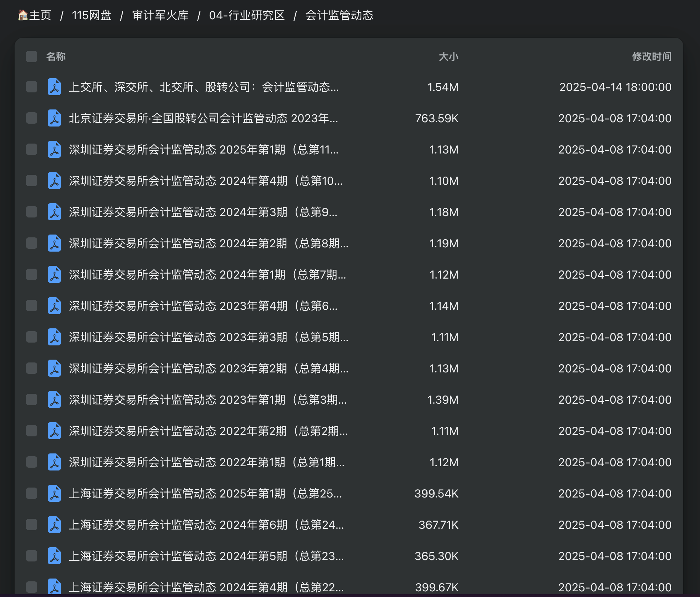Click the 367.71K size value
The width and height of the screenshot is (700, 597).
[438, 525]
